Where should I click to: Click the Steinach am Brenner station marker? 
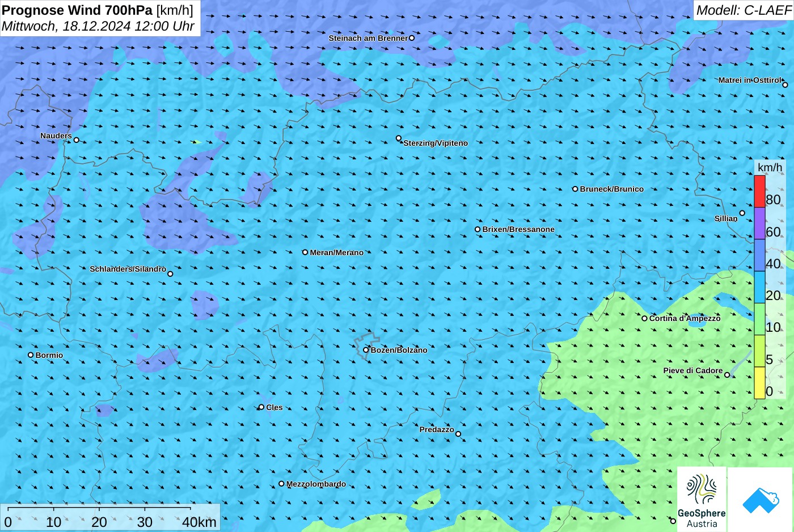412,38
